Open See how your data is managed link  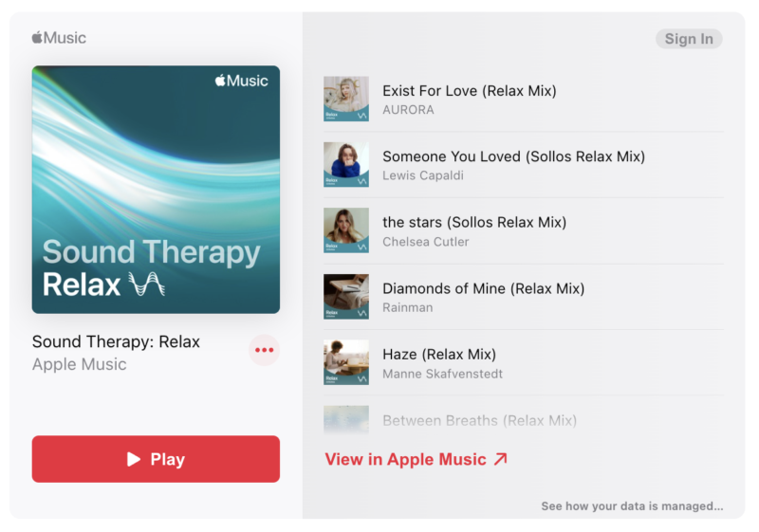[632, 505]
